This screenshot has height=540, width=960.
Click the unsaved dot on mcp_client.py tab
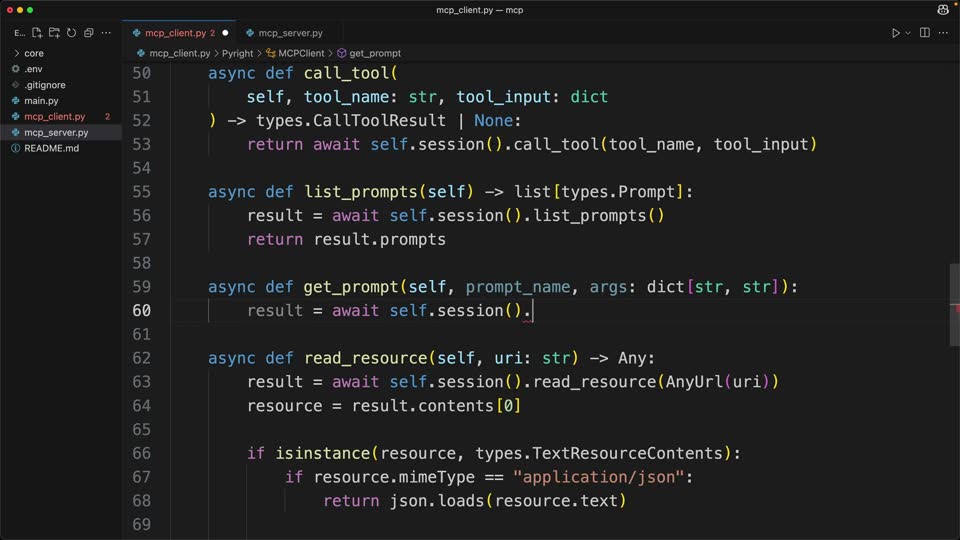(225, 33)
